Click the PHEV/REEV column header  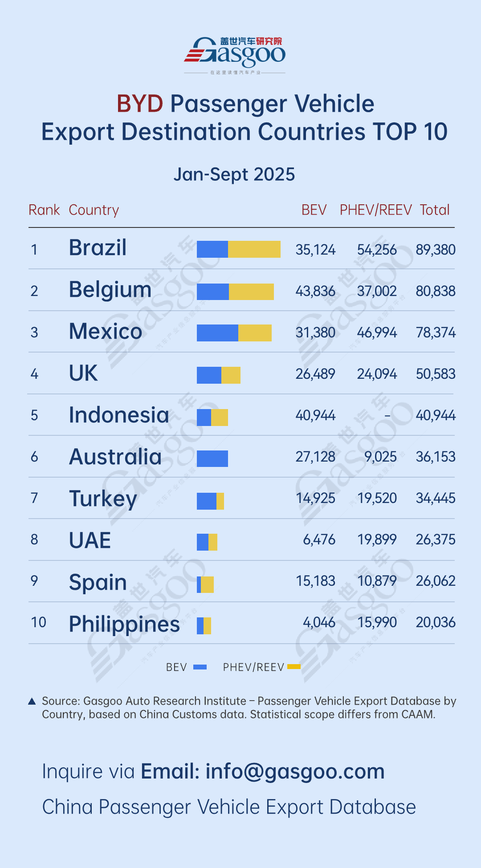tap(375, 210)
